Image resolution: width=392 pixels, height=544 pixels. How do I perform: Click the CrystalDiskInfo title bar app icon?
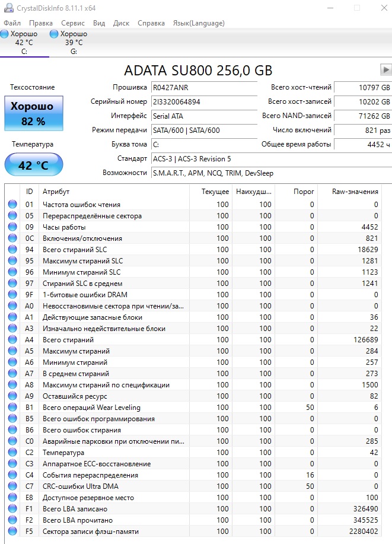pos(9,8)
